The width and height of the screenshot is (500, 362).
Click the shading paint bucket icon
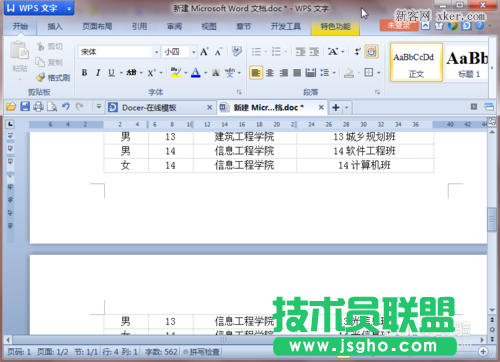point(349,72)
